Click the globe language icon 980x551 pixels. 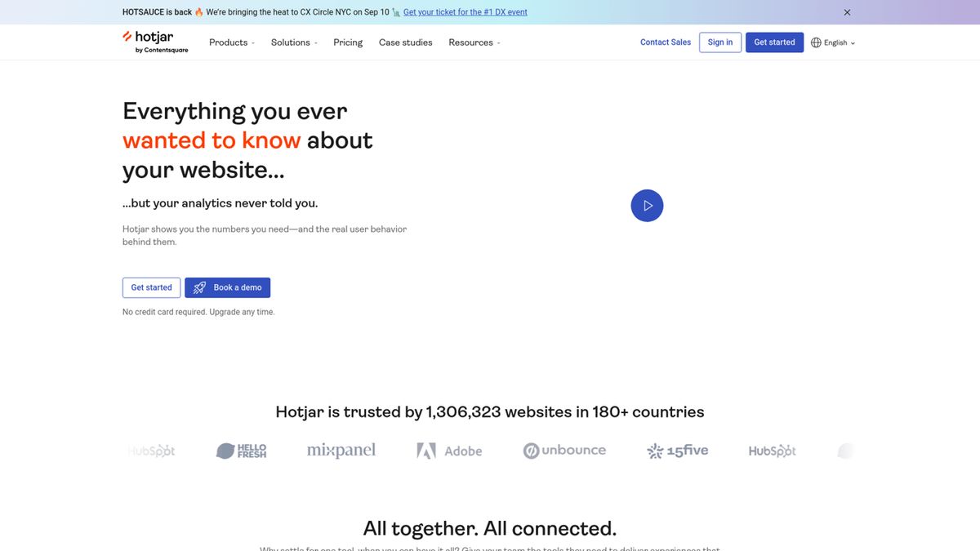(815, 42)
